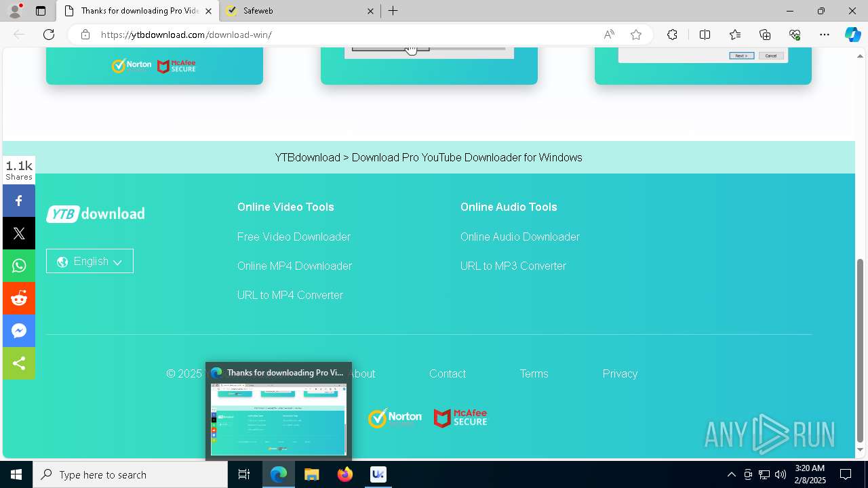Switch to the Safeweb tab
The height and width of the screenshot is (488, 868).
click(x=302, y=11)
